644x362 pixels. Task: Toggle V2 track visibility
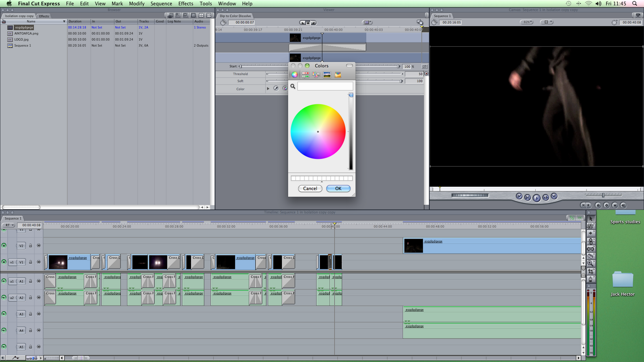click(4, 245)
